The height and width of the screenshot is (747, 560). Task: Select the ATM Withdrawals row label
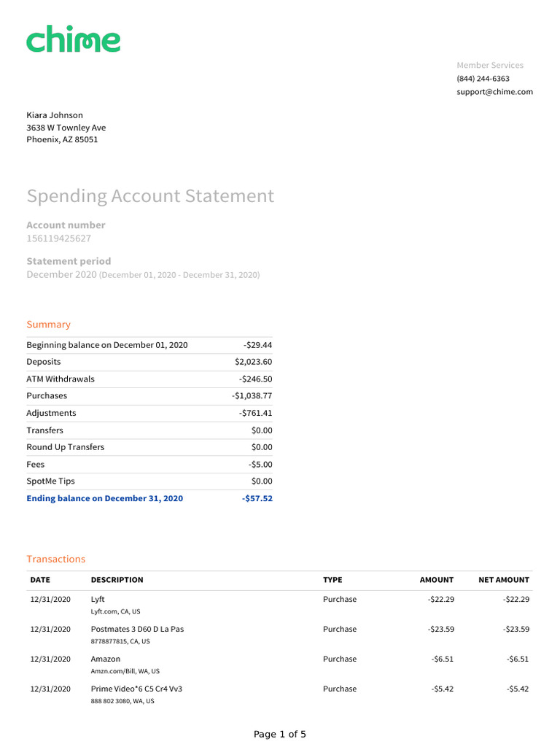(61, 379)
